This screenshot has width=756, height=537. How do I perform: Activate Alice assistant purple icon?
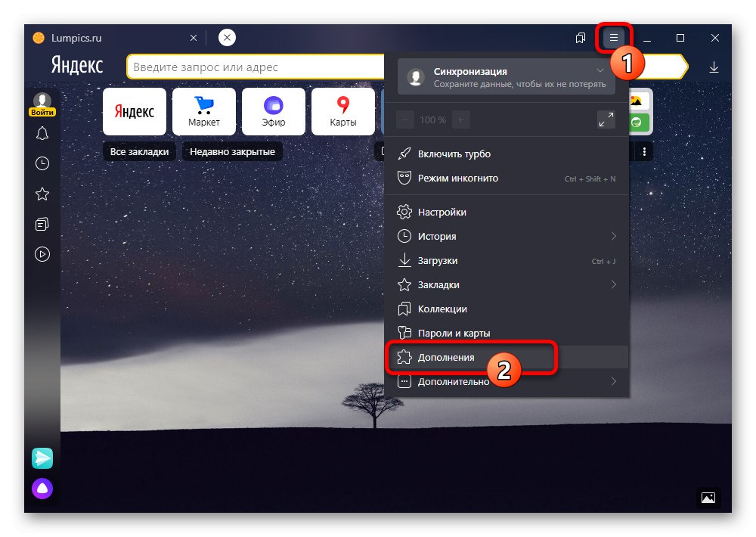pyautogui.click(x=42, y=489)
